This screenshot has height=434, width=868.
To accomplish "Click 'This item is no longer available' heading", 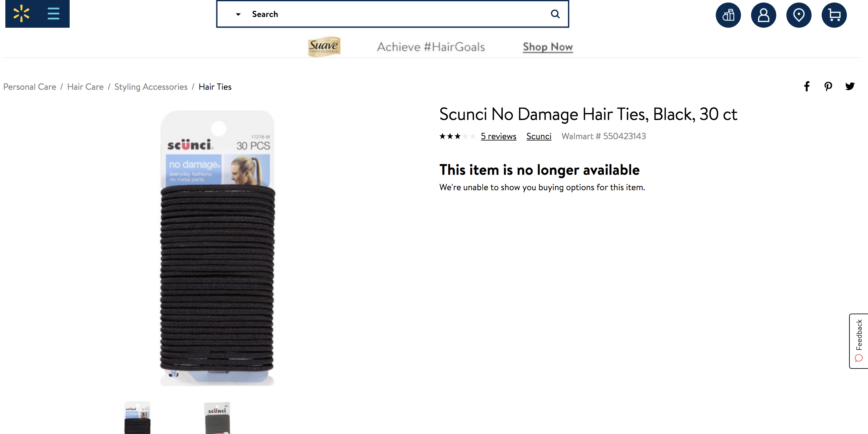I will [539, 170].
